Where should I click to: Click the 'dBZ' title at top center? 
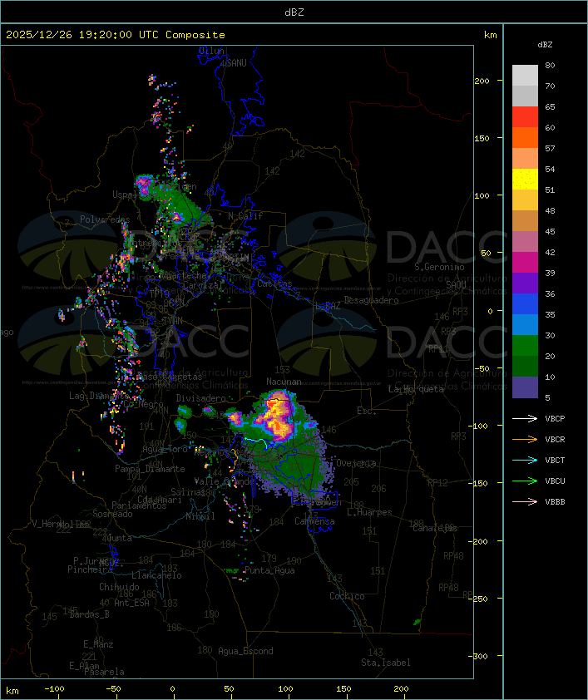tap(294, 12)
